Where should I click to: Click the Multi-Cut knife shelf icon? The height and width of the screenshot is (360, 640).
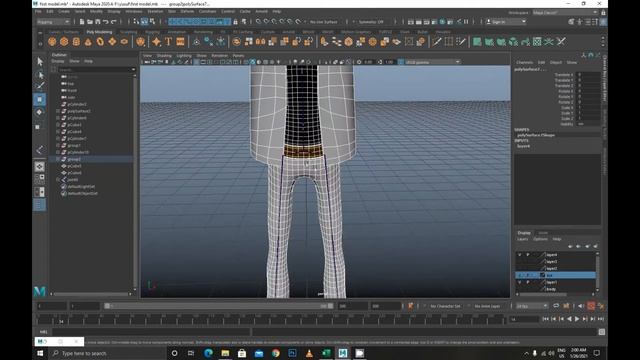click(437, 42)
